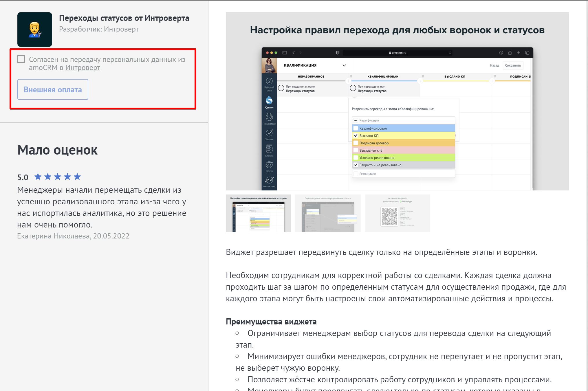This screenshot has height=391, width=588.
Task: Click Списки icon in preview sidebar
Action: pyautogui.click(x=269, y=151)
